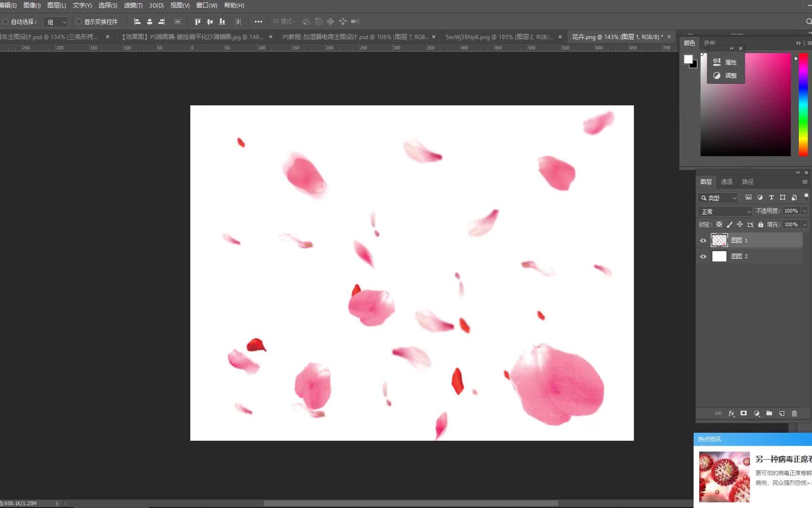Image resolution: width=812 pixels, height=508 pixels.
Task: Open the layers panel menu
Action: [805, 182]
